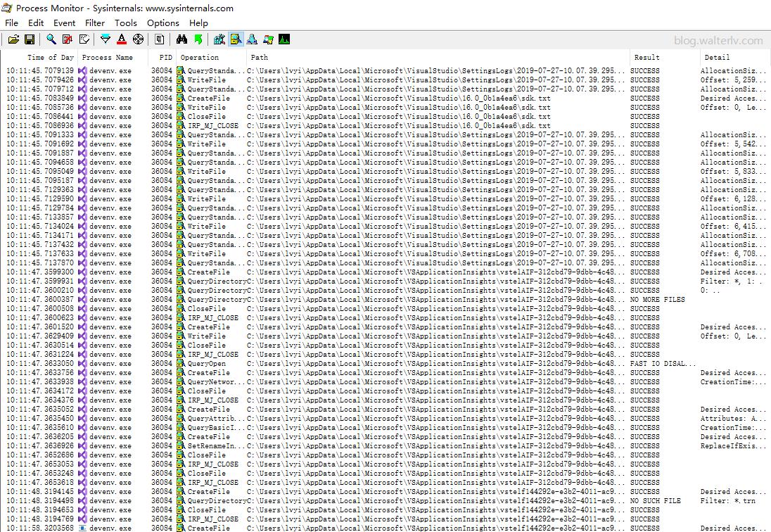
Task: Enable Show Network Activity
Action: (x=252, y=39)
